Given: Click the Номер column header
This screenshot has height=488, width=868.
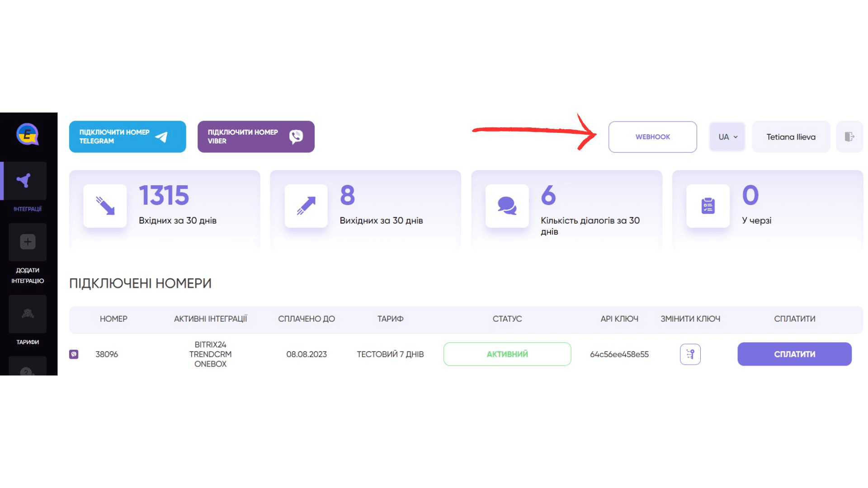Looking at the screenshot, I should (x=113, y=319).
